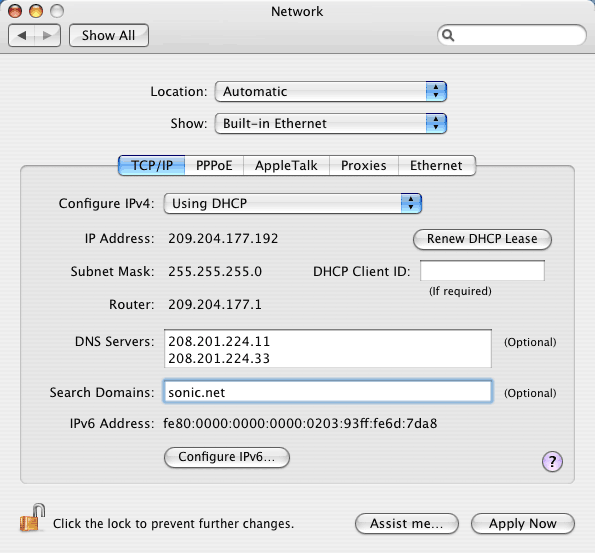This screenshot has width=595, height=553.
Task: Click the subnet mask 255.255.255.0
Action: pyautogui.click(x=215, y=272)
